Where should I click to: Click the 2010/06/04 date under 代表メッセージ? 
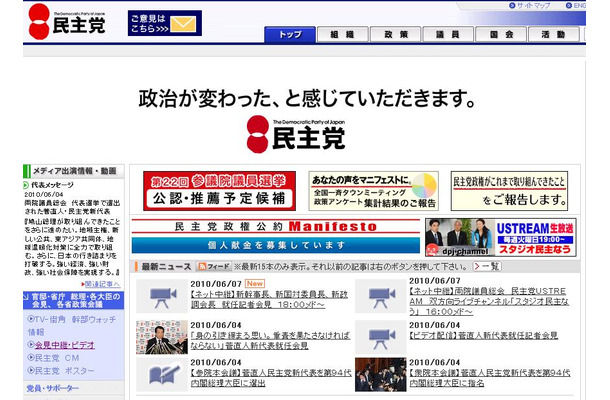point(44,194)
